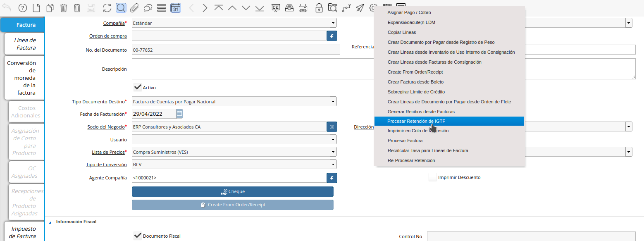Click the magnifier find record icon

tap(121, 7)
